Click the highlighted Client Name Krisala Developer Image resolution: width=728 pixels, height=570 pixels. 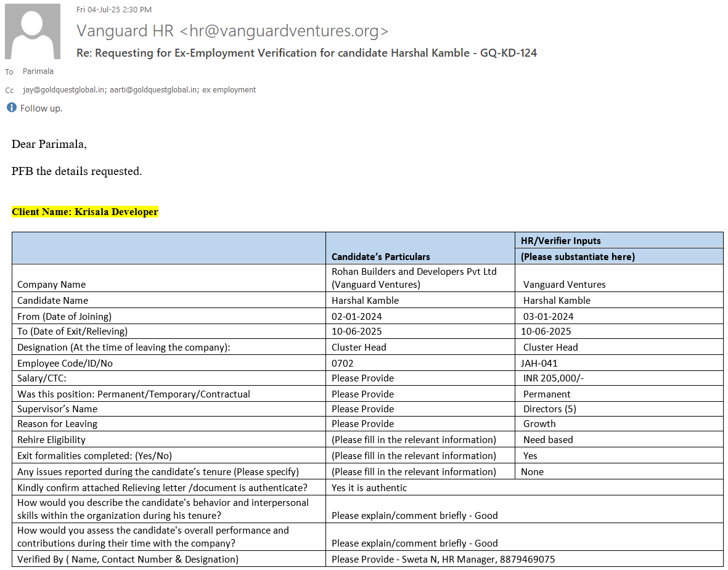85,212
